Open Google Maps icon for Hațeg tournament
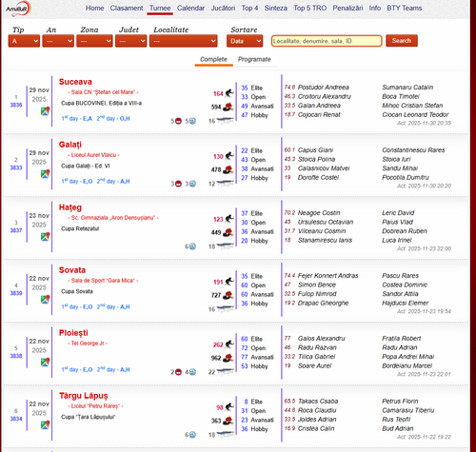The image size is (476, 452). 45,237
